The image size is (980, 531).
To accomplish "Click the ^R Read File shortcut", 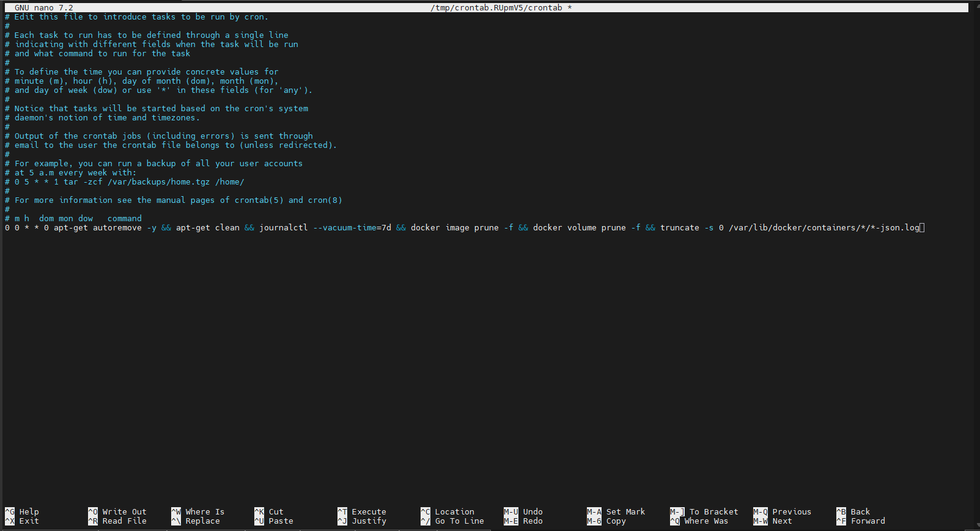I will pos(117,521).
